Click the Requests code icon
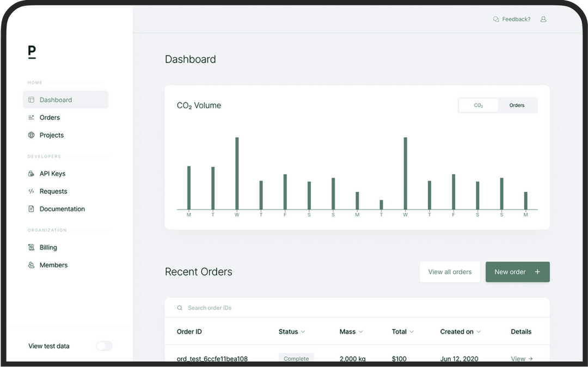Image resolution: width=588 pixels, height=367 pixels. [31, 191]
